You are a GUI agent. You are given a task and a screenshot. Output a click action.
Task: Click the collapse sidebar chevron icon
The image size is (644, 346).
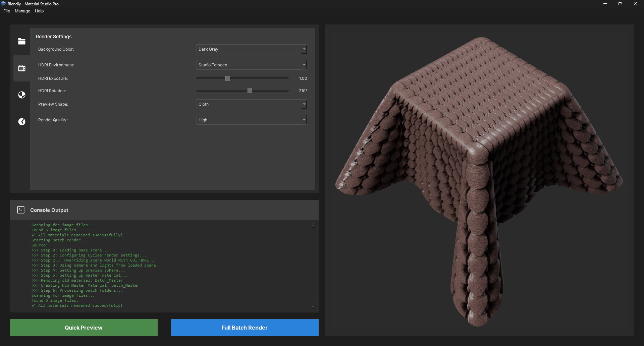(x=21, y=121)
